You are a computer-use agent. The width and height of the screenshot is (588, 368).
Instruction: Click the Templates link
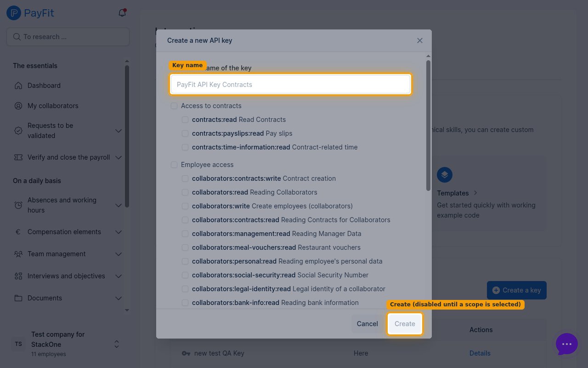tap(453, 193)
